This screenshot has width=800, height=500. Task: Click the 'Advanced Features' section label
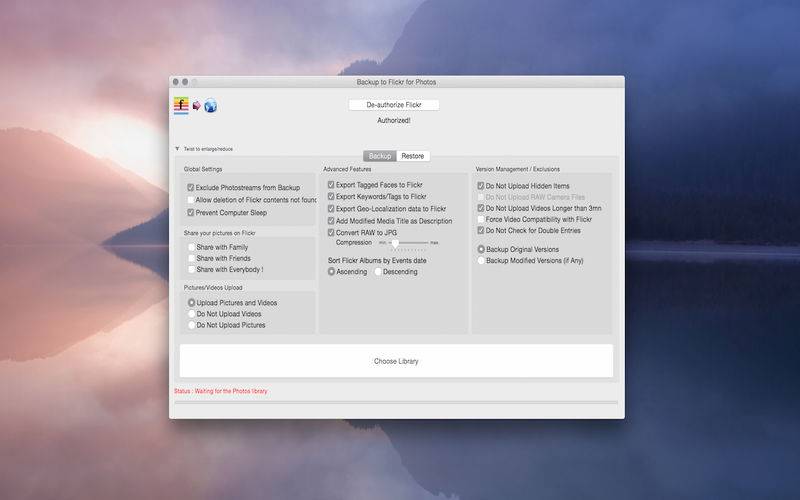[x=347, y=169]
